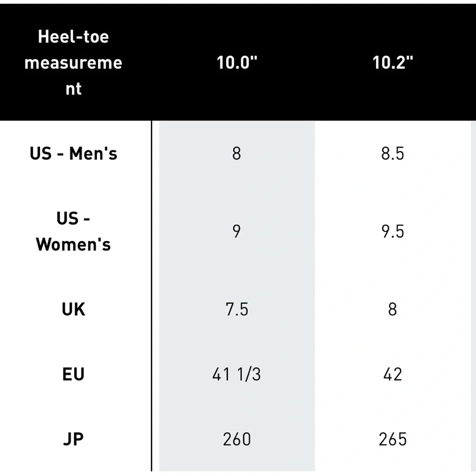Viewport: 476px width, 476px height.
Task: Click the "US - Women's" row label
Action: click(x=73, y=231)
